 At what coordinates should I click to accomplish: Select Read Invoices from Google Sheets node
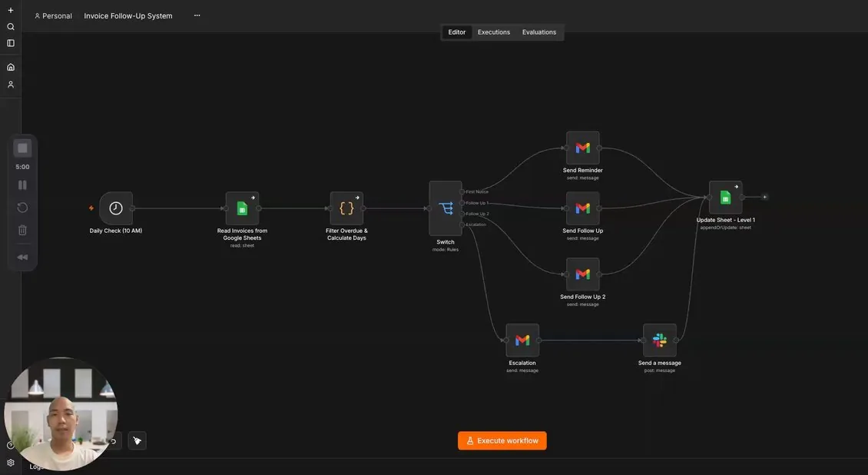tap(242, 208)
